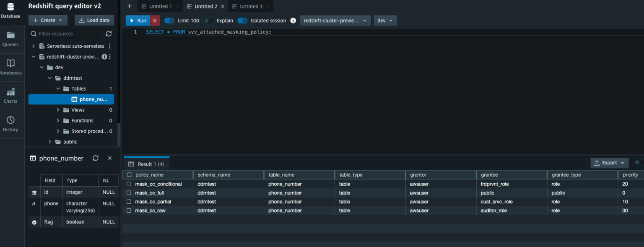The width and height of the screenshot is (644, 247).
Task: Stop the running query
Action: coord(154,20)
